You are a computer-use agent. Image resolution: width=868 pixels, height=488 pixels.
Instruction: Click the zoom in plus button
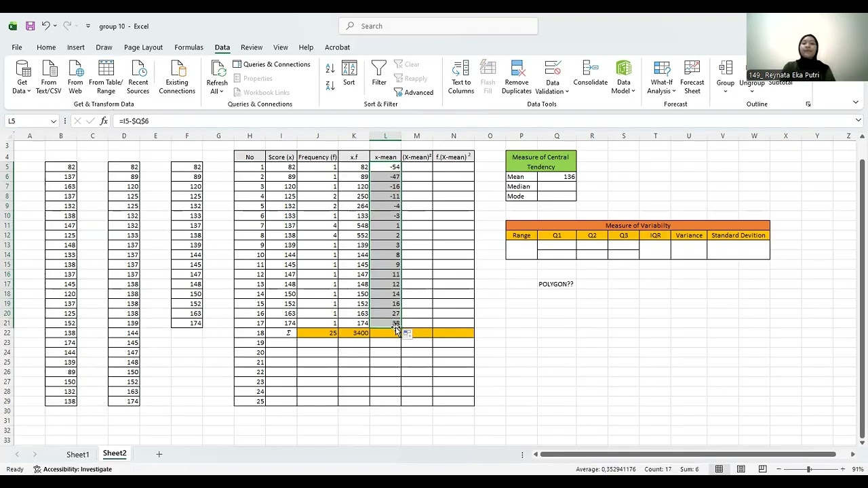pos(843,469)
